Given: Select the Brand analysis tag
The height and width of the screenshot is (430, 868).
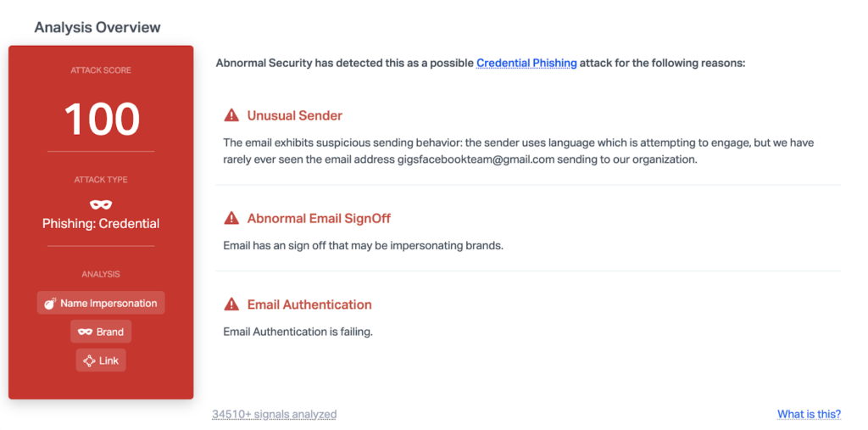Looking at the screenshot, I should pos(101,332).
